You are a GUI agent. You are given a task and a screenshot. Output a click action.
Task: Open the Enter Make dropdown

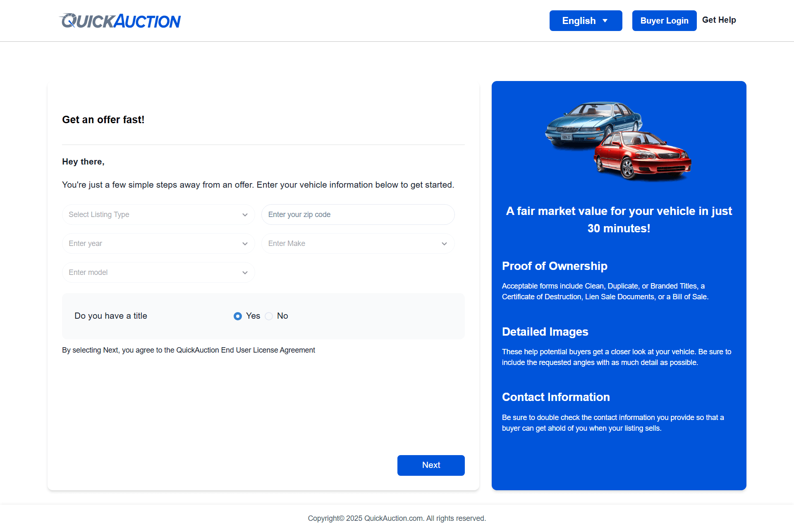(x=358, y=243)
